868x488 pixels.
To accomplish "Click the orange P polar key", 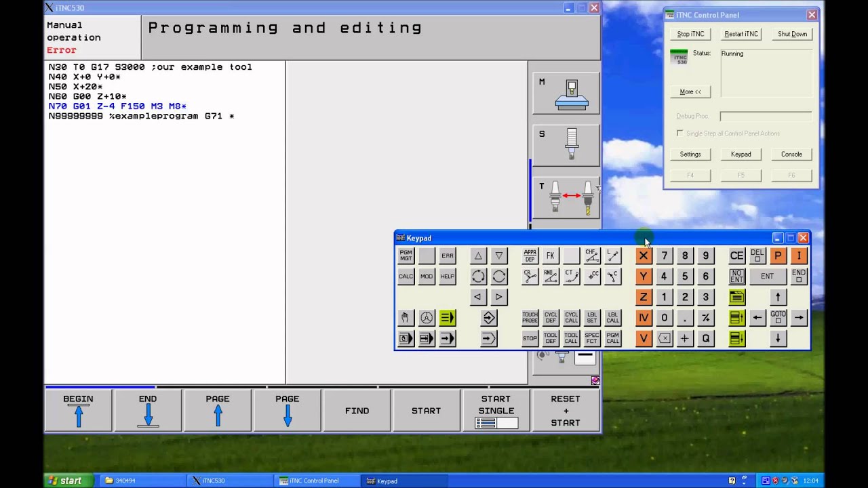I will (778, 256).
